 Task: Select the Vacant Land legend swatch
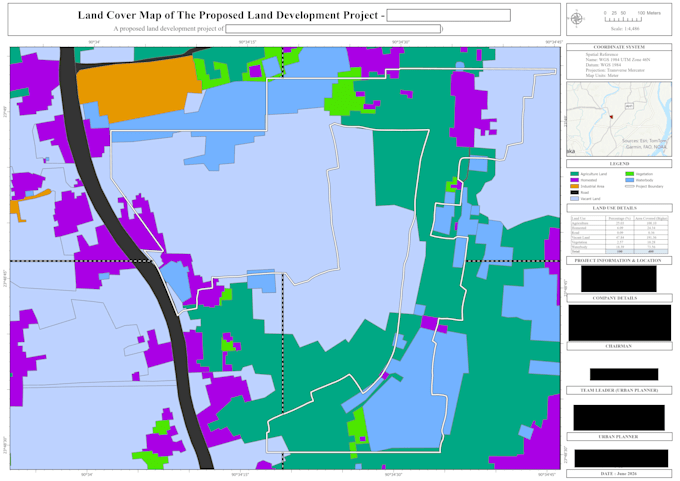click(575, 199)
